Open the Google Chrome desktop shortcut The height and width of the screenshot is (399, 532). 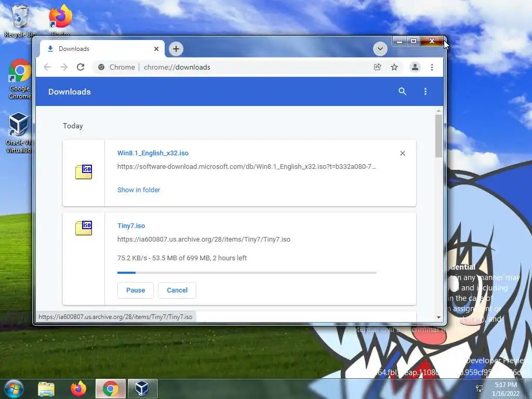coord(20,79)
